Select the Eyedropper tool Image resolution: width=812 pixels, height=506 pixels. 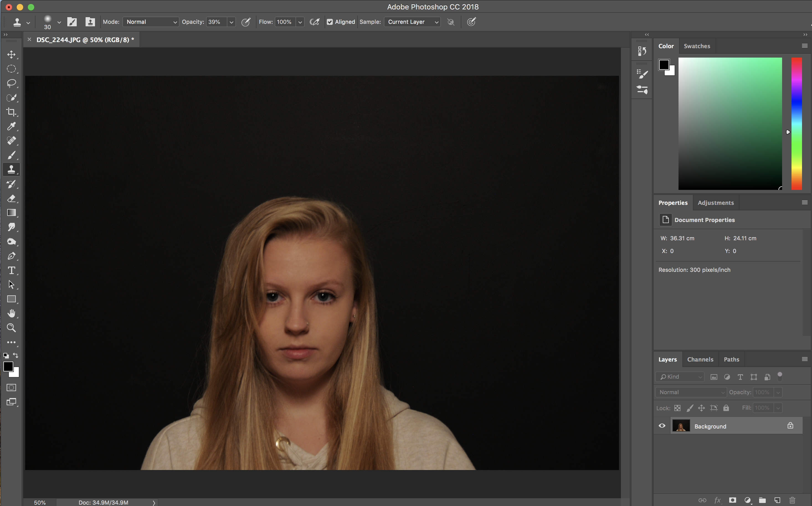pos(11,126)
